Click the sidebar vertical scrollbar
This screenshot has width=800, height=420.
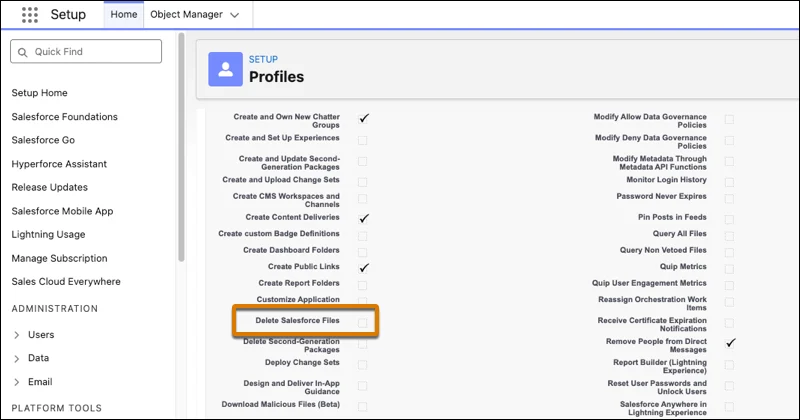point(180,150)
